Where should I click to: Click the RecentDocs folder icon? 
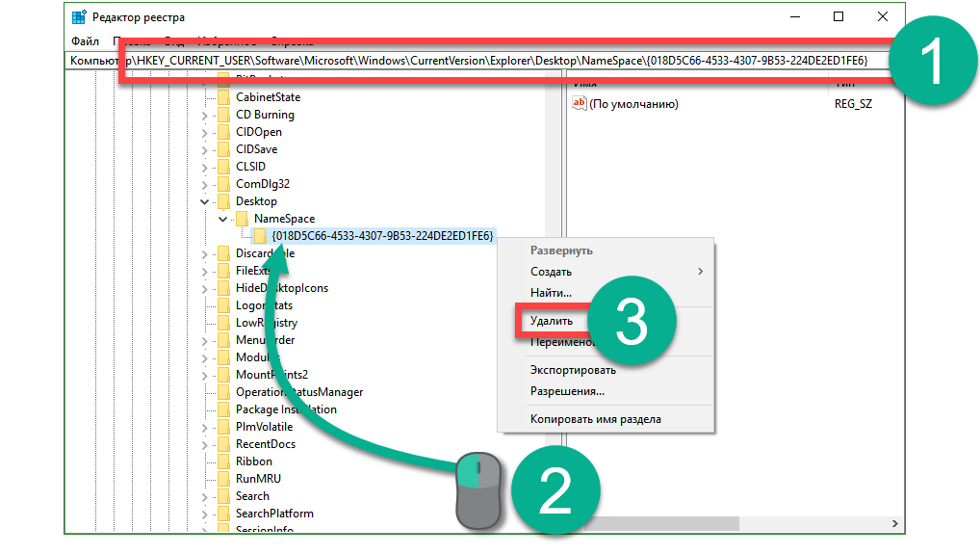[x=223, y=444]
